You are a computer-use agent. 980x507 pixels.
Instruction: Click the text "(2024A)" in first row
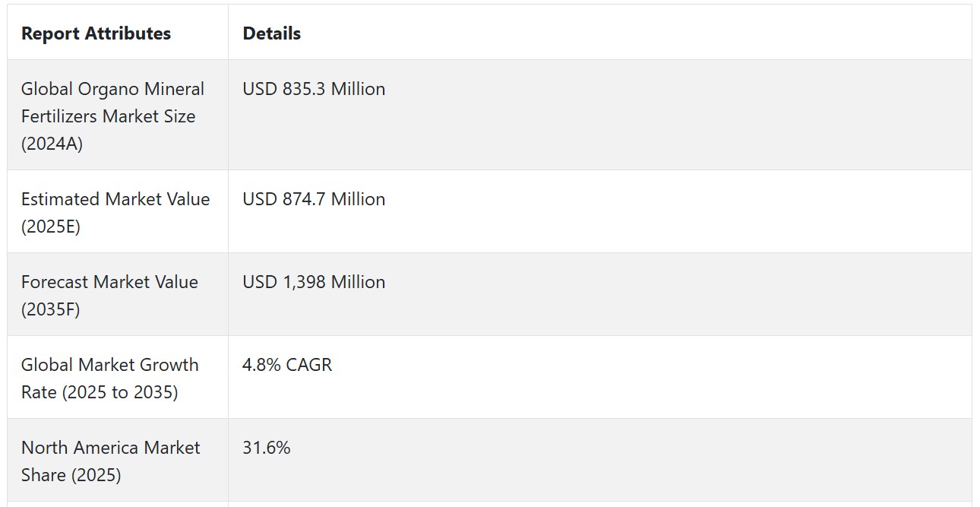pyautogui.click(x=52, y=144)
